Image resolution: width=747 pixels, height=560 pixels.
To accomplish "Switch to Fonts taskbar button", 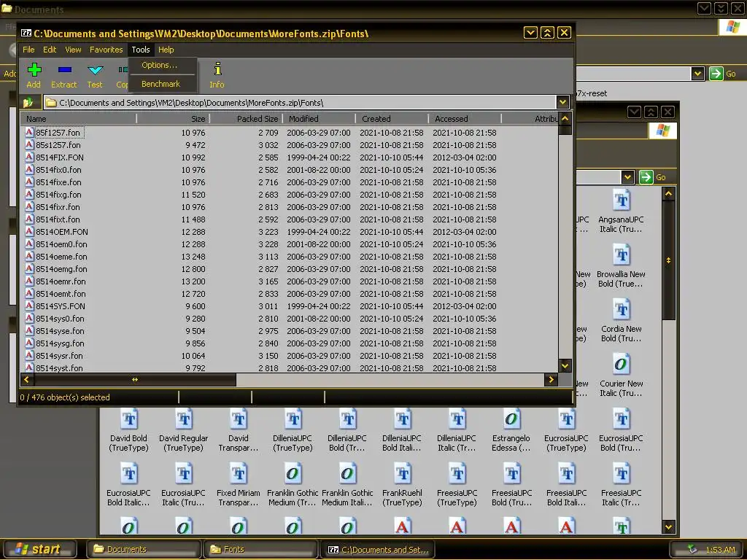I will 260,549.
